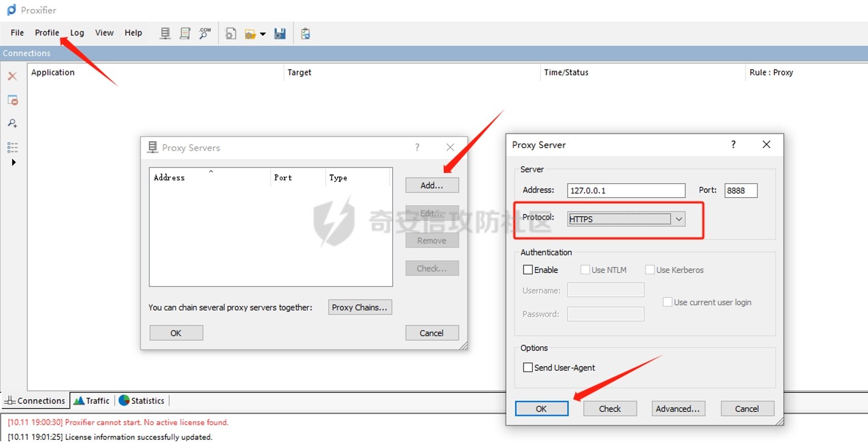Screen dimensions: 868x443
Task: Open the Help menu
Action: [x=133, y=33]
